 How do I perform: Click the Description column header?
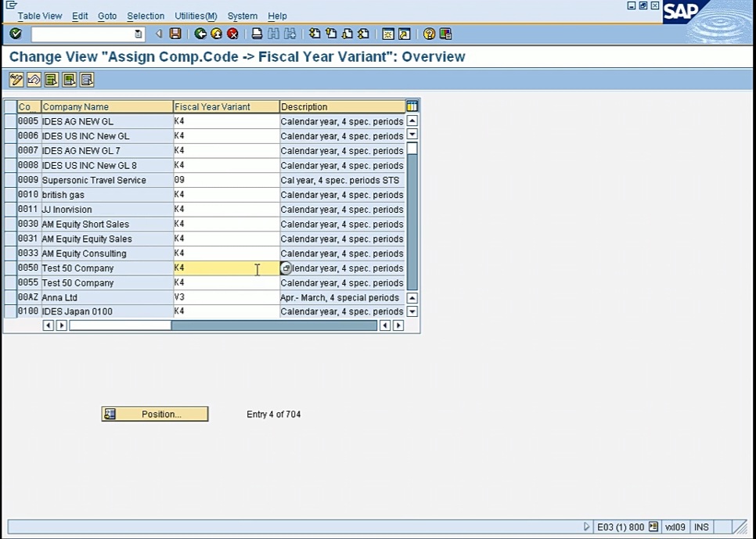point(342,106)
